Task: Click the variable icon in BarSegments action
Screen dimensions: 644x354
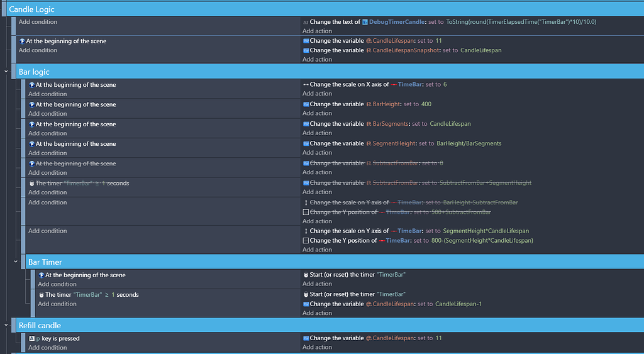Action: pos(306,124)
